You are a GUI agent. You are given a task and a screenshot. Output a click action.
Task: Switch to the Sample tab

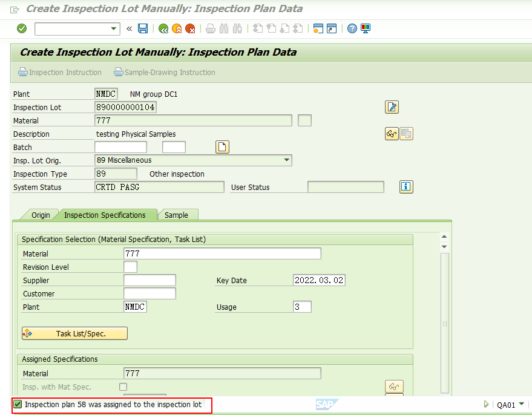click(x=176, y=215)
